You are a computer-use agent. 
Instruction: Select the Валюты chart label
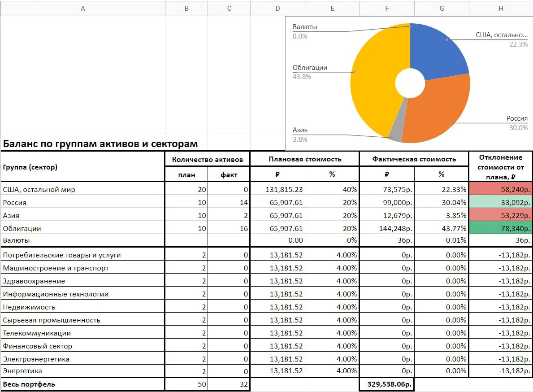(x=304, y=27)
